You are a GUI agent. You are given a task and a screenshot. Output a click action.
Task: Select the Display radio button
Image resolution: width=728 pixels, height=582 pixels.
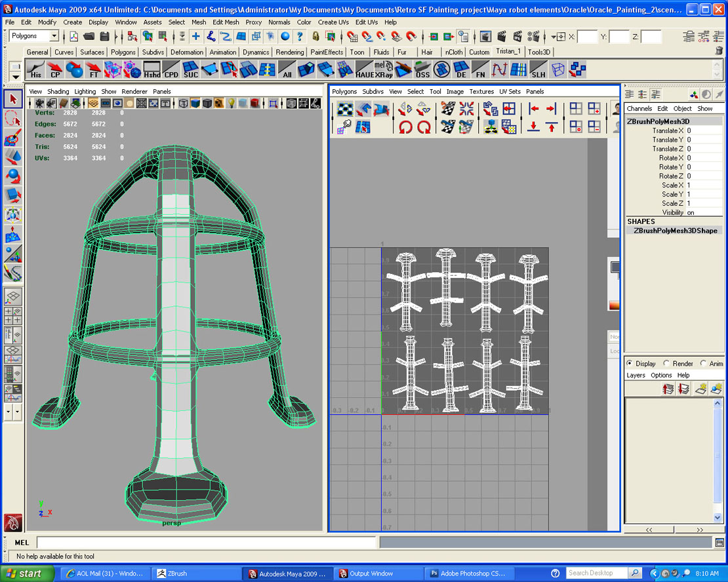coord(630,364)
